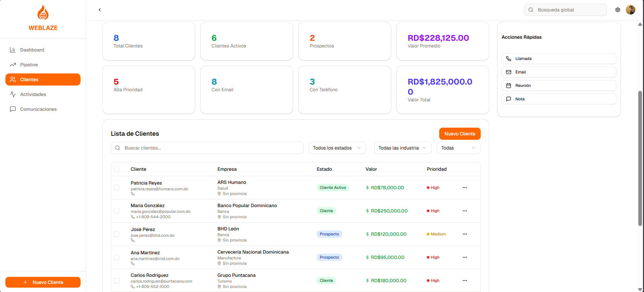The image size is (644, 292).
Task: Click the Weblaze flame logo
Action: [x=43, y=13]
